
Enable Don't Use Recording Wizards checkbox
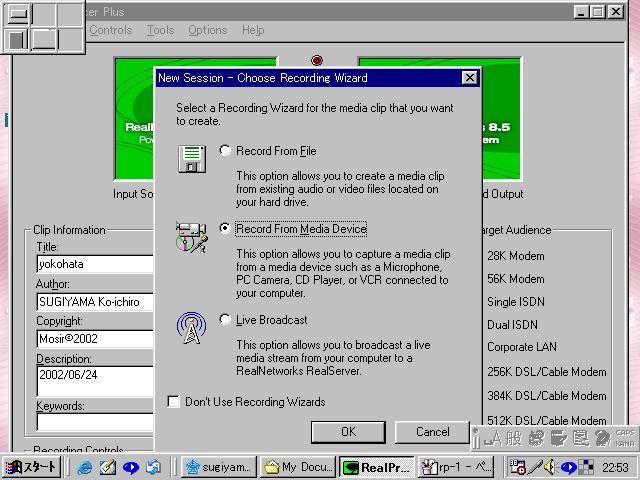(x=173, y=402)
